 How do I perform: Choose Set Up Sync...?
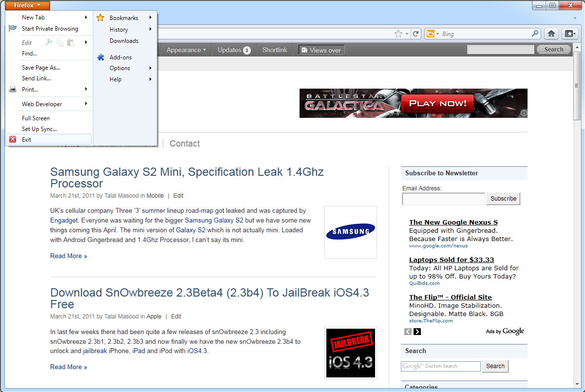click(x=39, y=129)
